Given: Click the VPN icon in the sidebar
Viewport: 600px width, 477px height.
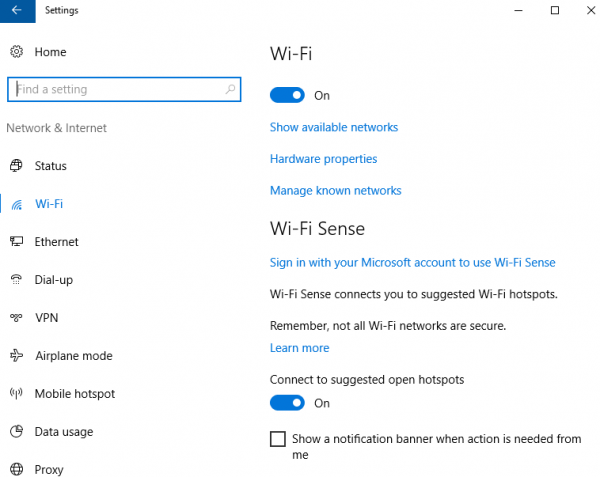Looking at the screenshot, I should click(16, 318).
